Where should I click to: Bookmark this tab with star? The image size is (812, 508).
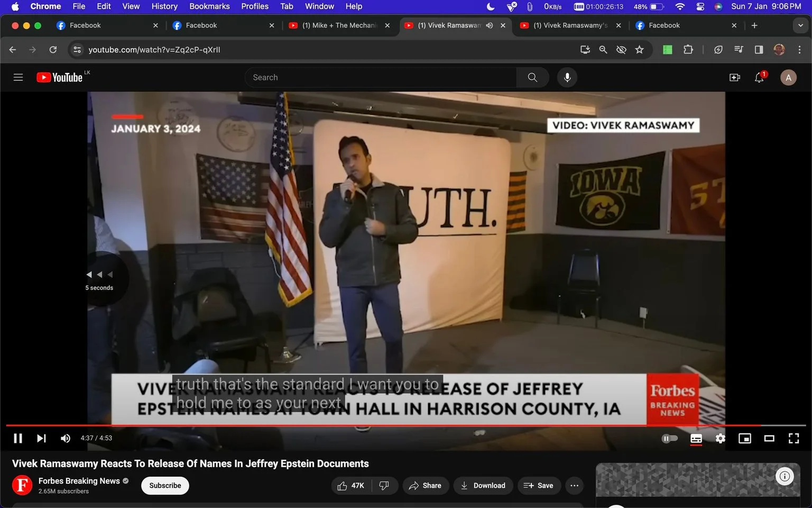[x=640, y=50]
